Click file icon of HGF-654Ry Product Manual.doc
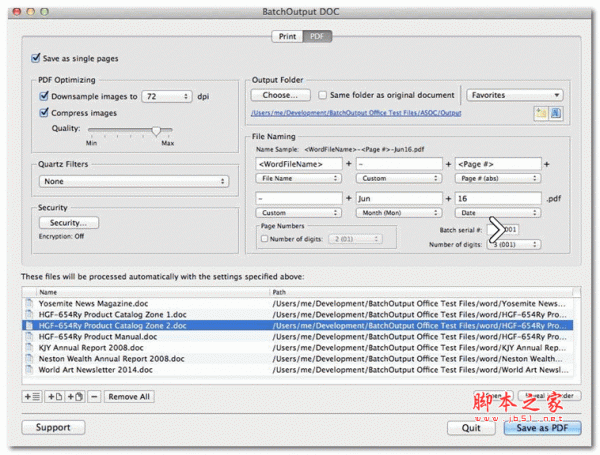600x455 pixels. 29,336
